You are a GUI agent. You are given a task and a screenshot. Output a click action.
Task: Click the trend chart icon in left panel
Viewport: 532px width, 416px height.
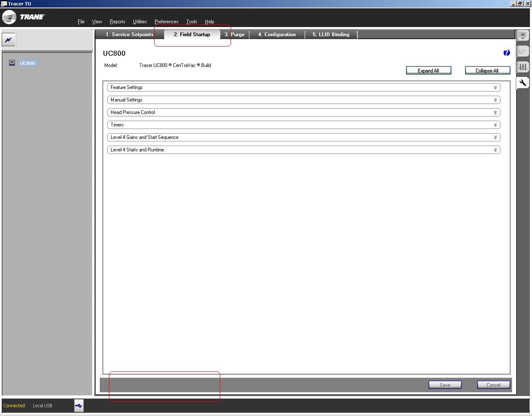coord(8,40)
